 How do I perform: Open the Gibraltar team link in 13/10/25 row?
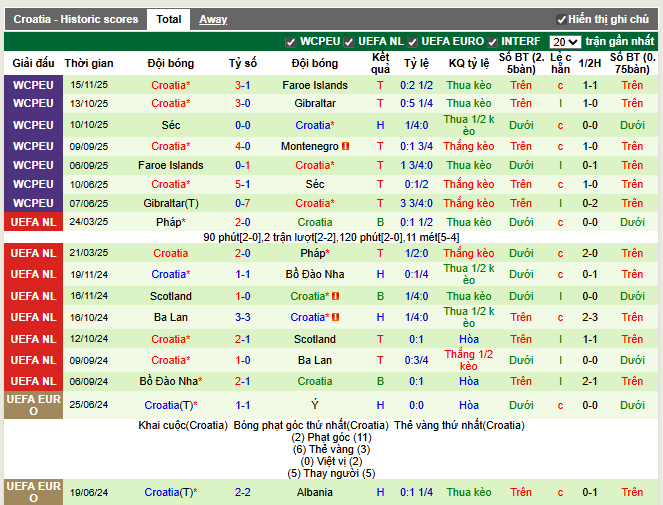[315, 103]
